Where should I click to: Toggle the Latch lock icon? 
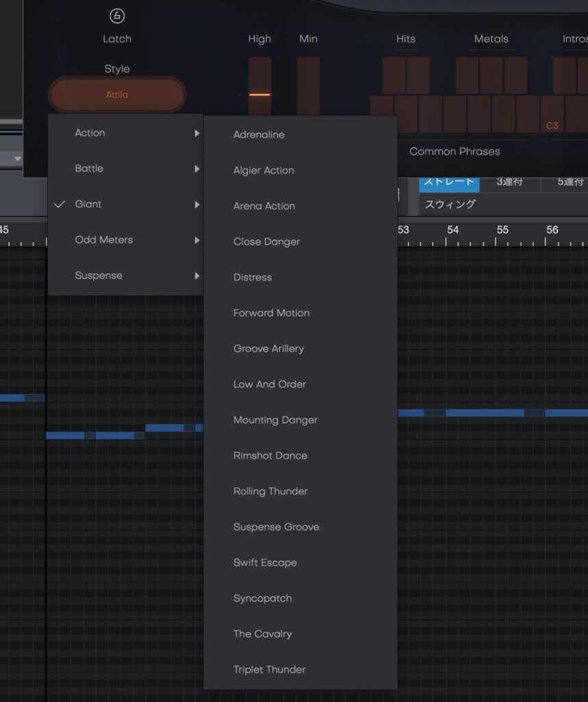(117, 16)
